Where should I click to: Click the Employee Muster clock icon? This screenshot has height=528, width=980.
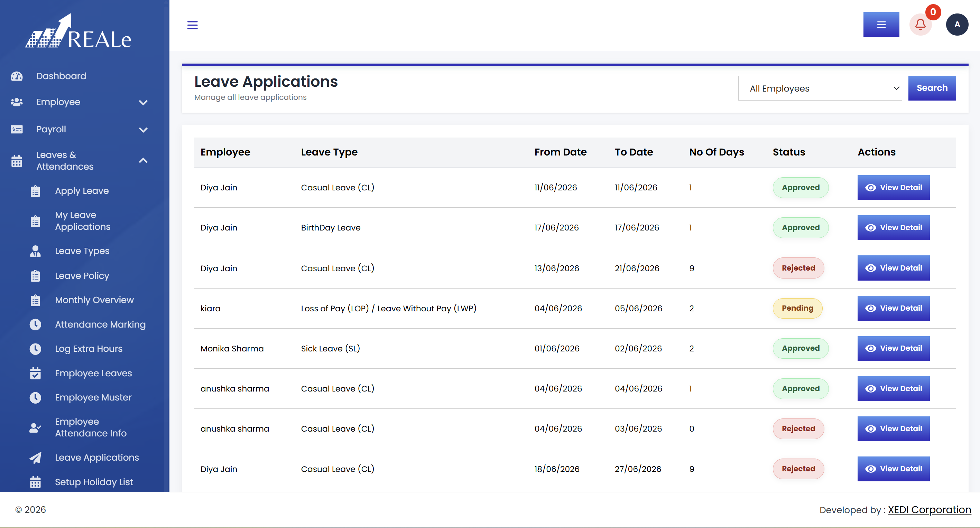pyautogui.click(x=35, y=398)
